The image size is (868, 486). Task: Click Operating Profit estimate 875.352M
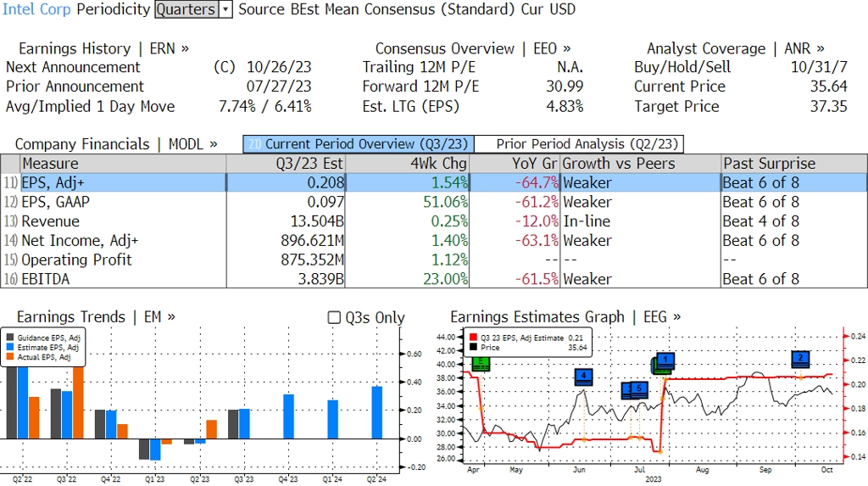tap(312, 260)
